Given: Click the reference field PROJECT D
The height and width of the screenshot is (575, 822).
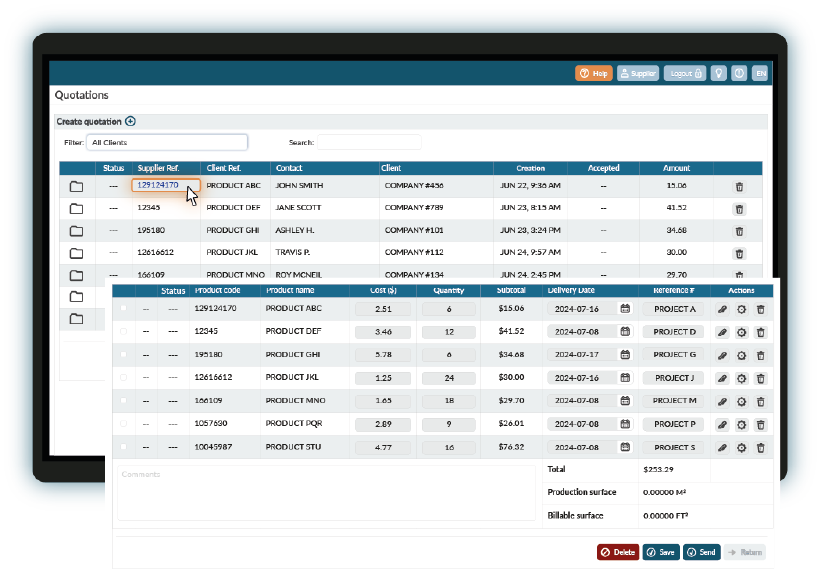Looking at the screenshot, I should [674, 332].
